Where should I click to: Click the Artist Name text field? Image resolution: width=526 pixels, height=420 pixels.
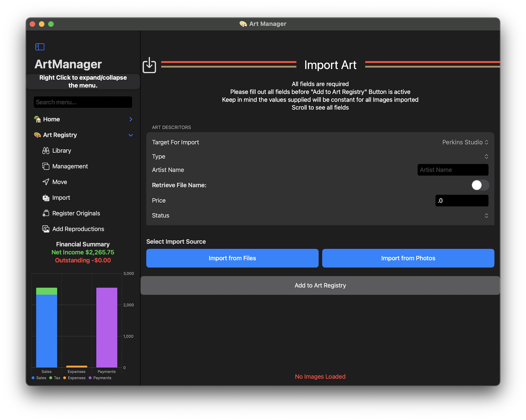click(x=452, y=170)
